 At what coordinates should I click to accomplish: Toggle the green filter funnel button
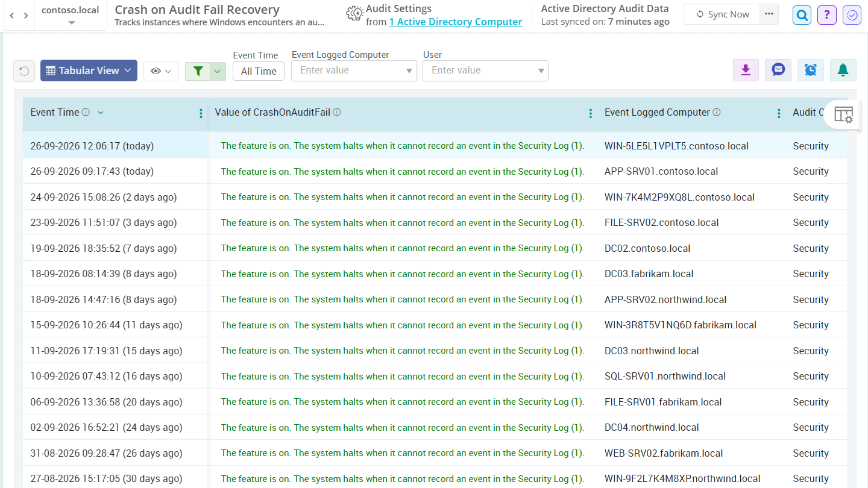198,71
